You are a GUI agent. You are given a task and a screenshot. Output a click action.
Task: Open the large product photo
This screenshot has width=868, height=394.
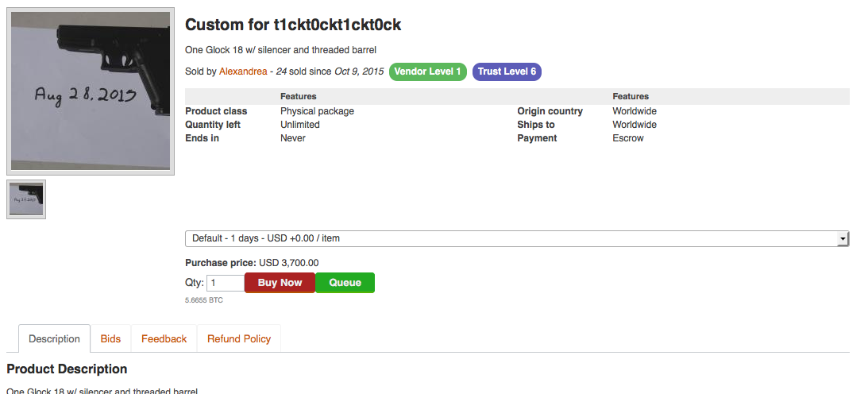(91, 91)
